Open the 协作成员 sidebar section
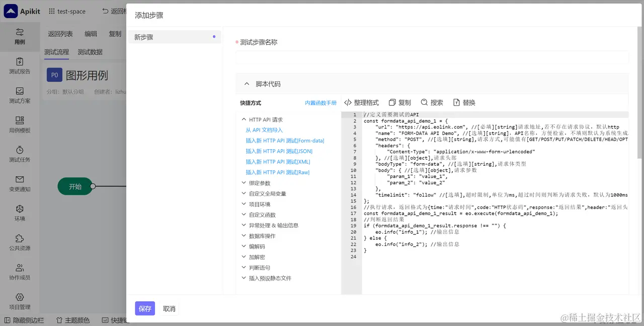The width and height of the screenshot is (644, 326). [20, 273]
